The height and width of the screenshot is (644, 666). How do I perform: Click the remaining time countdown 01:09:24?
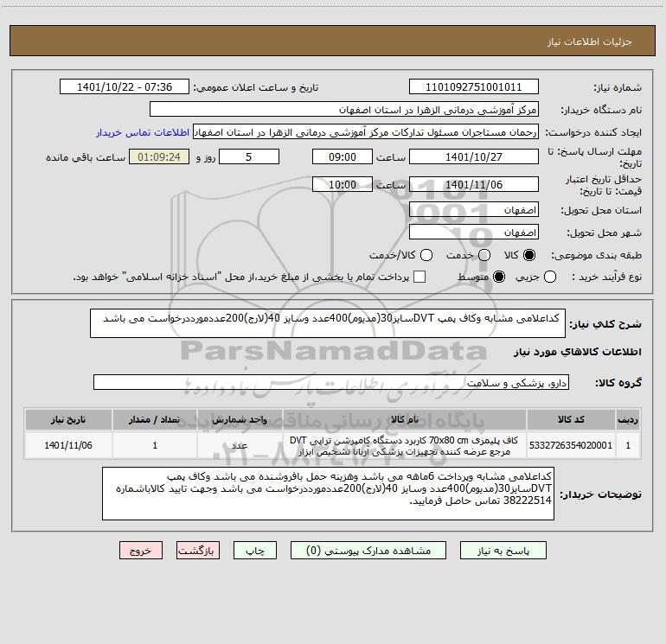[x=159, y=156]
